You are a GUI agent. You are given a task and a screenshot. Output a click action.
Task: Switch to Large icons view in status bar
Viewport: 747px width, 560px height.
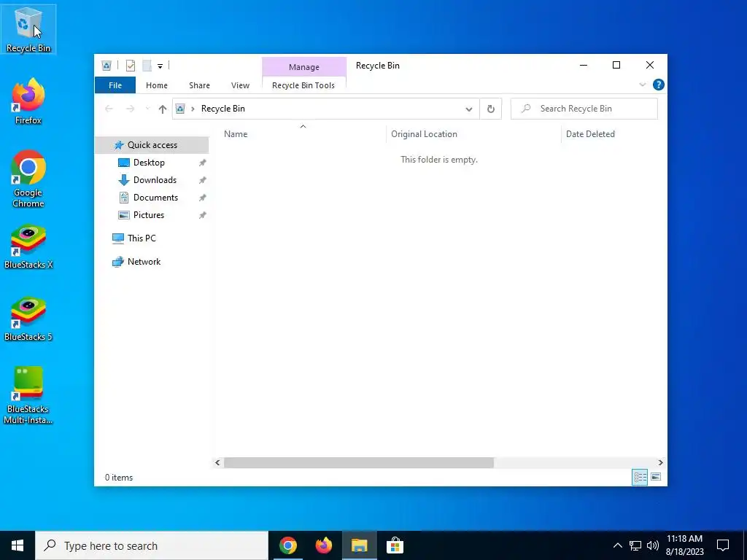point(656,477)
